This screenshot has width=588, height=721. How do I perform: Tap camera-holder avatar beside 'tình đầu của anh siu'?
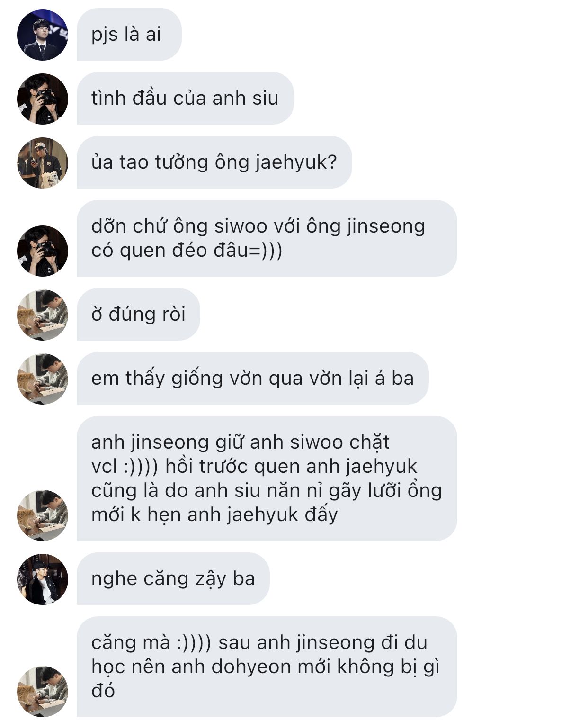[43, 99]
